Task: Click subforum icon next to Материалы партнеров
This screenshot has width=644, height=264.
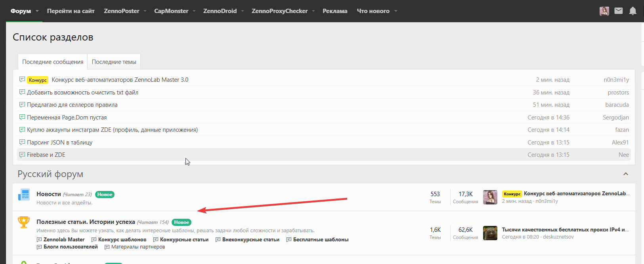Action: 107,247
